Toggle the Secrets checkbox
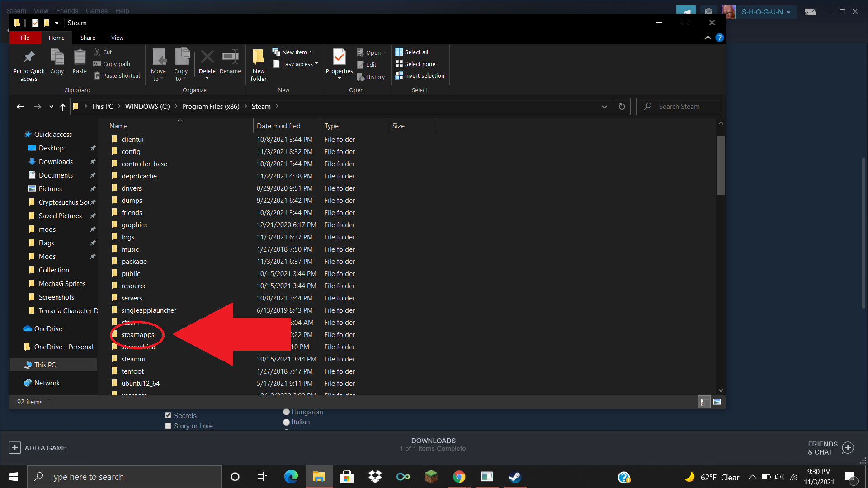868x488 pixels. tap(168, 415)
